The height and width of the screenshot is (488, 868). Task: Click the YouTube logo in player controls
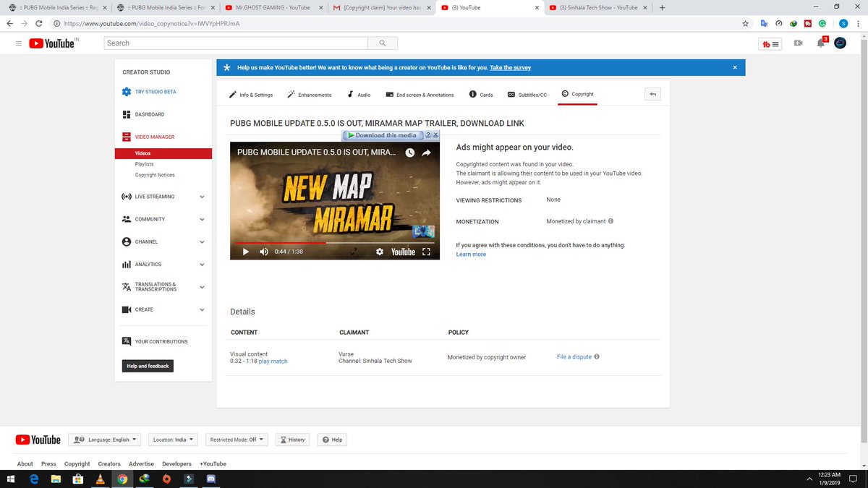tap(403, 252)
